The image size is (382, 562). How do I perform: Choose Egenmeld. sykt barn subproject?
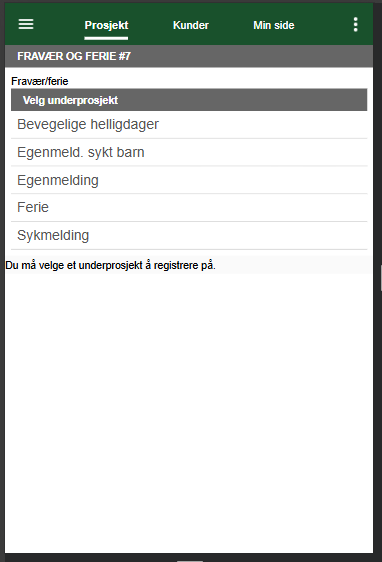pos(189,152)
